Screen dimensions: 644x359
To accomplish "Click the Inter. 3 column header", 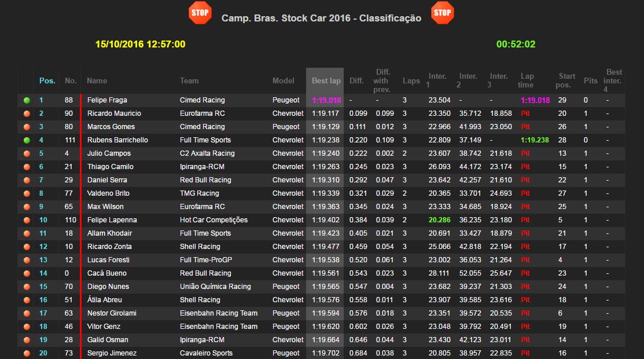I will 498,80.
